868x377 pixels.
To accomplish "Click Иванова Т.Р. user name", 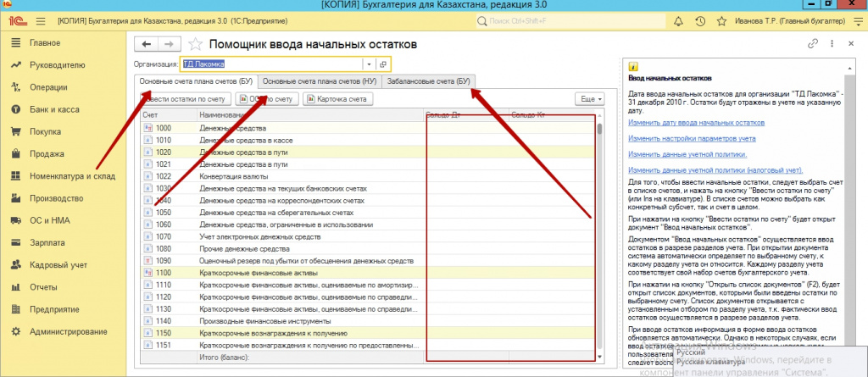I will coord(789,21).
